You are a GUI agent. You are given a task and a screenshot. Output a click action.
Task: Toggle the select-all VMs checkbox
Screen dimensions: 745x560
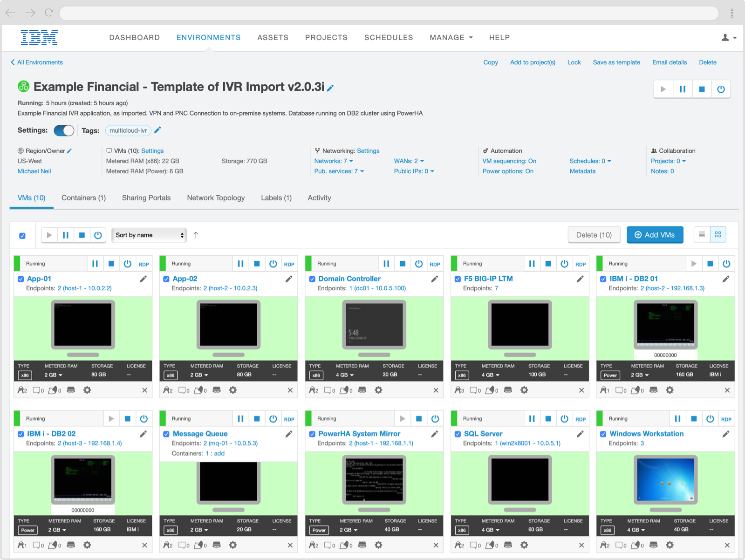pos(22,236)
